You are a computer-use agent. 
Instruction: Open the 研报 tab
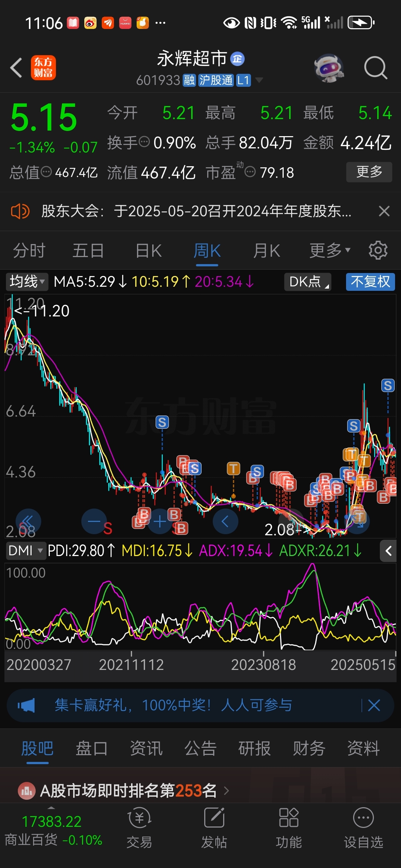255,749
